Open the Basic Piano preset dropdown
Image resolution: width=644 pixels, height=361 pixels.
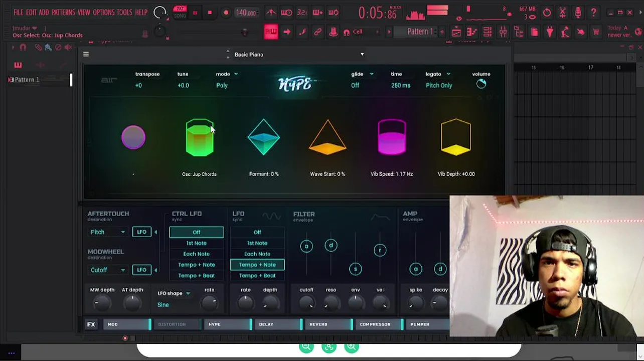pyautogui.click(x=362, y=54)
